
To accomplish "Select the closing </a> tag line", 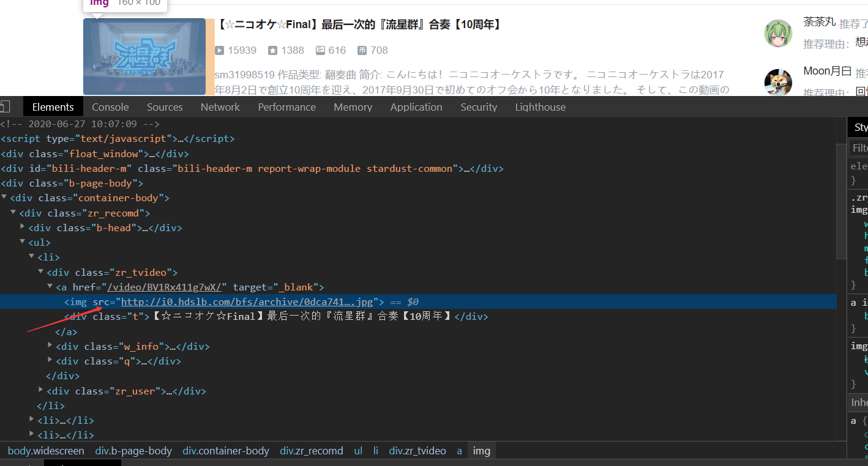I will point(66,331).
